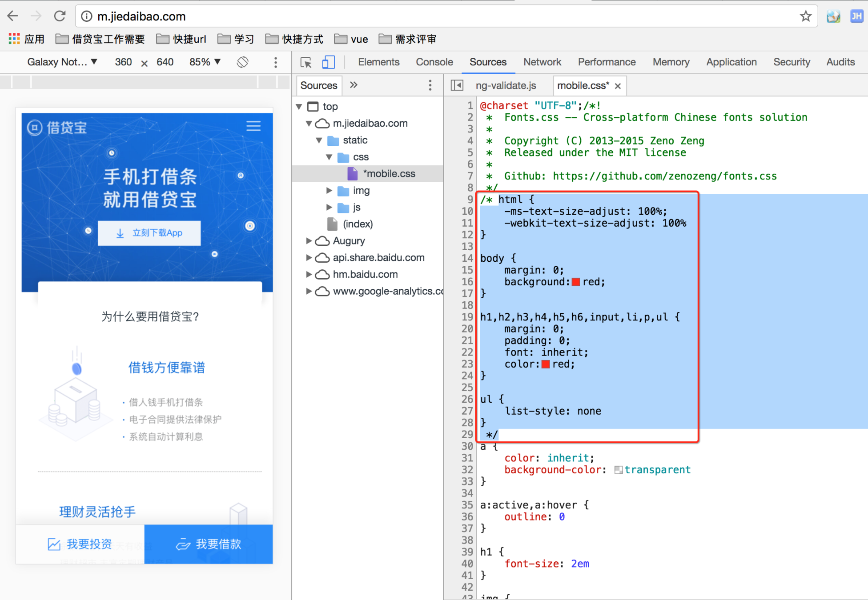The image size is (868, 600).
Task: Open the device toolbar three-dot menu
Action: (276, 62)
